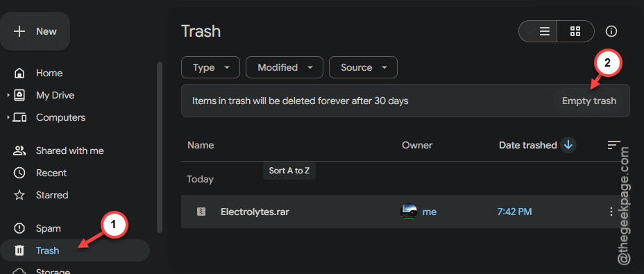Click the Computers devices icon
Image resolution: width=644 pixels, height=274 pixels.
[19, 117]
